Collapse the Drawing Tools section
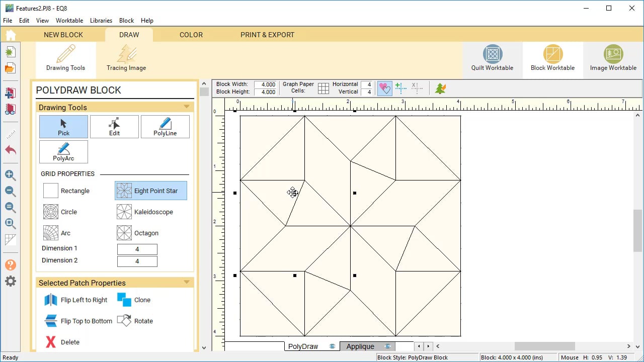The width and height of the screenshot is (644, 362). [187, 107]
